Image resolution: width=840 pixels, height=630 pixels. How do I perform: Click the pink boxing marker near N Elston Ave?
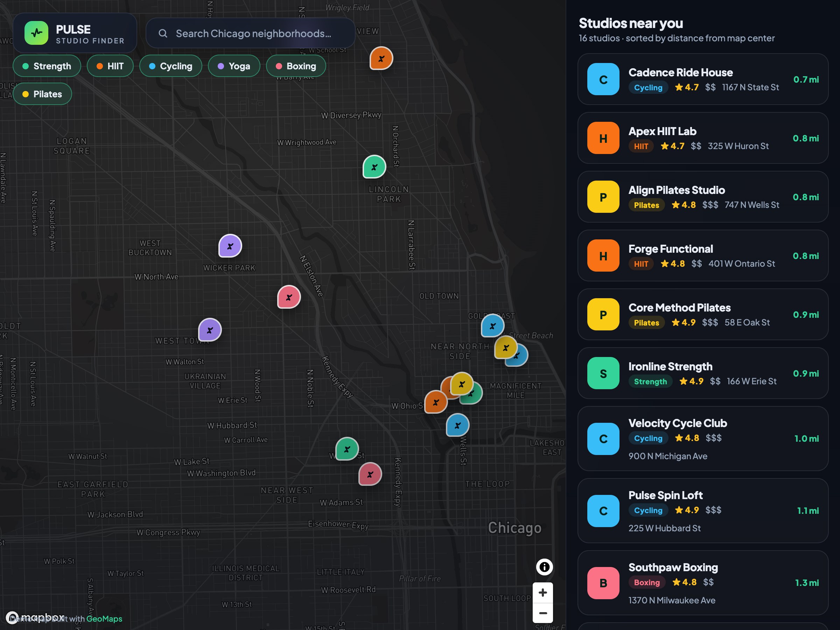pos(289,297)
